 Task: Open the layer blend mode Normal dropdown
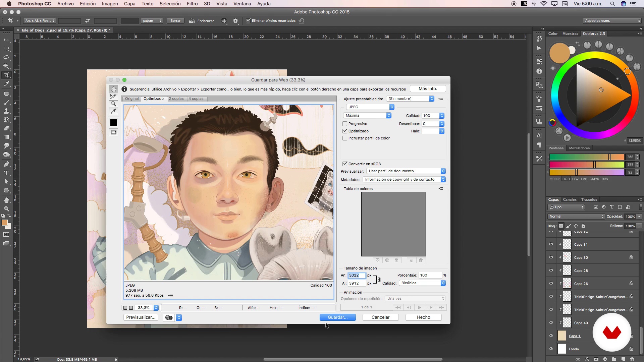(x=576, y=217)
